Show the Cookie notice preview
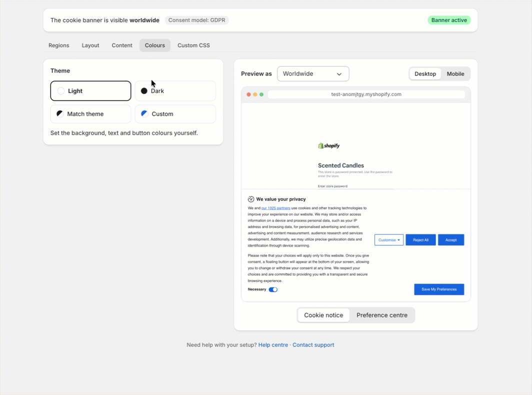This screenshot has width=532, height=395. click(323, 315)
